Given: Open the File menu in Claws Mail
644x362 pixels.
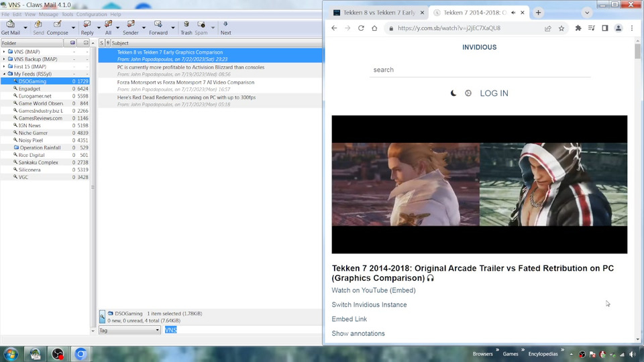Looking at the screenshot, I should pyautogui.click(x=5, y=14).
